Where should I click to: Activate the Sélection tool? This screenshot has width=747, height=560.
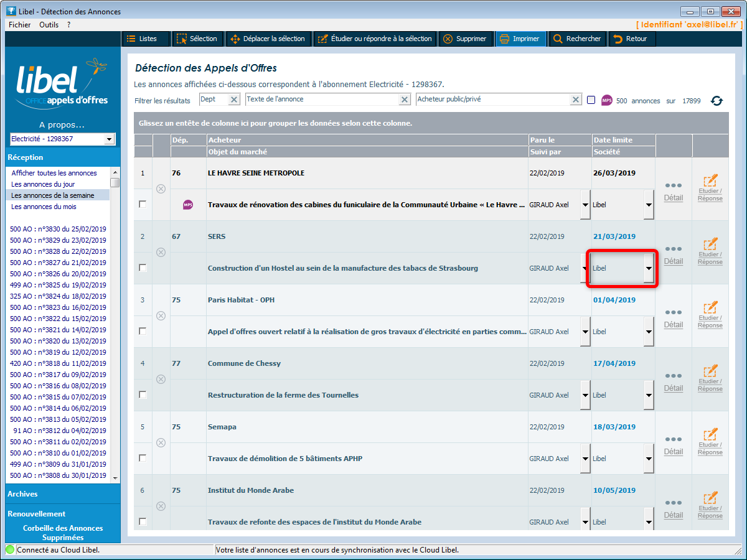[x=197, y=39]
